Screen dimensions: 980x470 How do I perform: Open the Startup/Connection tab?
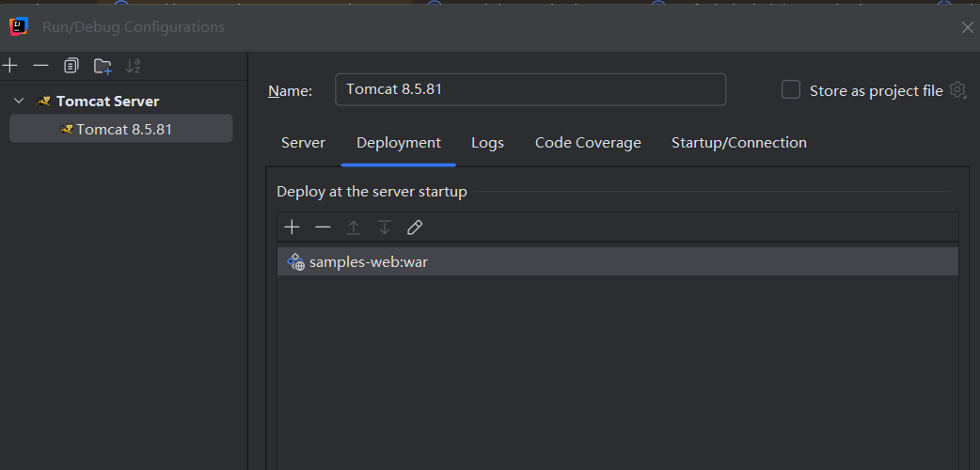click(x=738, y=143)
